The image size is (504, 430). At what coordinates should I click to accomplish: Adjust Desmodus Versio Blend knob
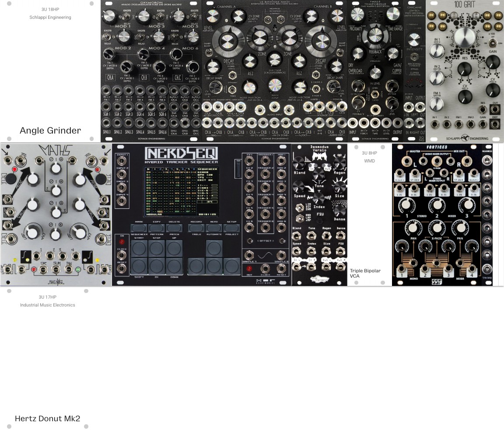[299, 163]
